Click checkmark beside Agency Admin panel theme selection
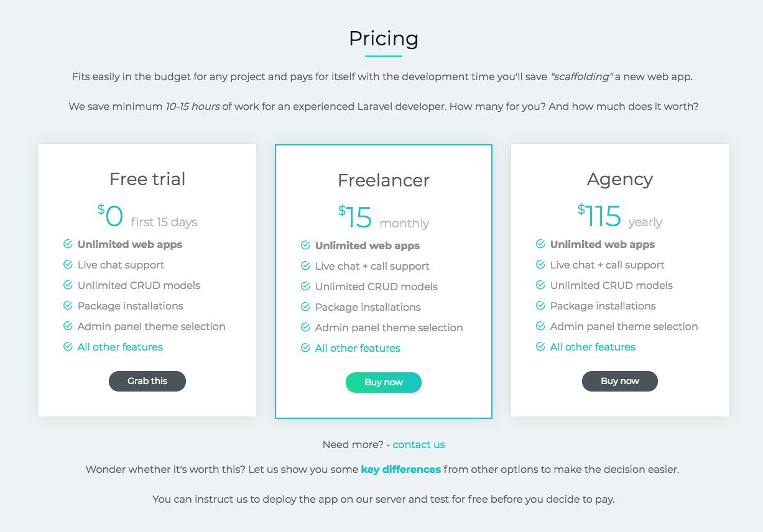Screen dimensions: 763x532 541,326
